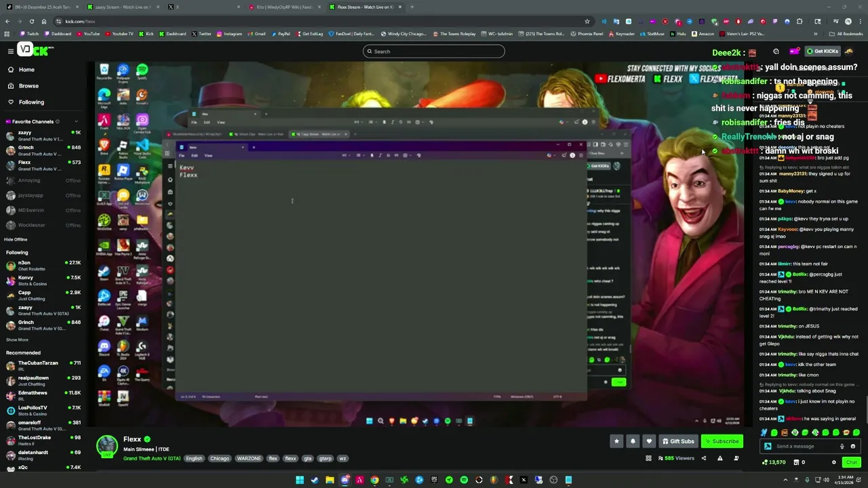Open the YouTube TV bookmark
Screen dimensions: 868x488
pyautogui.click(x=119, y=34)
